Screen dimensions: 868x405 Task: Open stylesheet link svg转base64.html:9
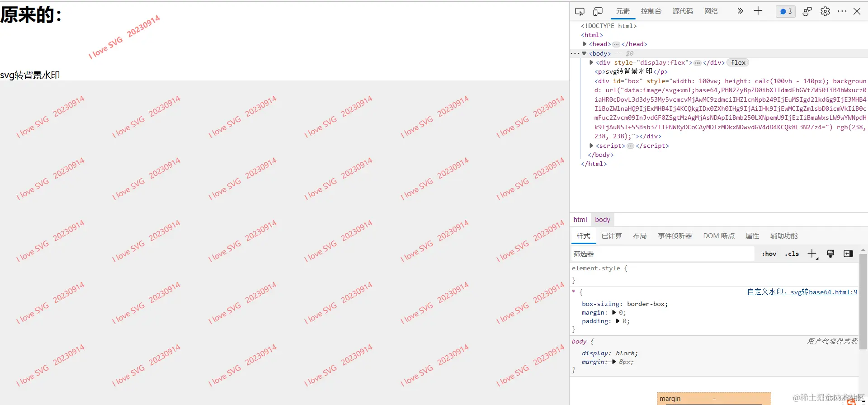click(x=802, y=292)
